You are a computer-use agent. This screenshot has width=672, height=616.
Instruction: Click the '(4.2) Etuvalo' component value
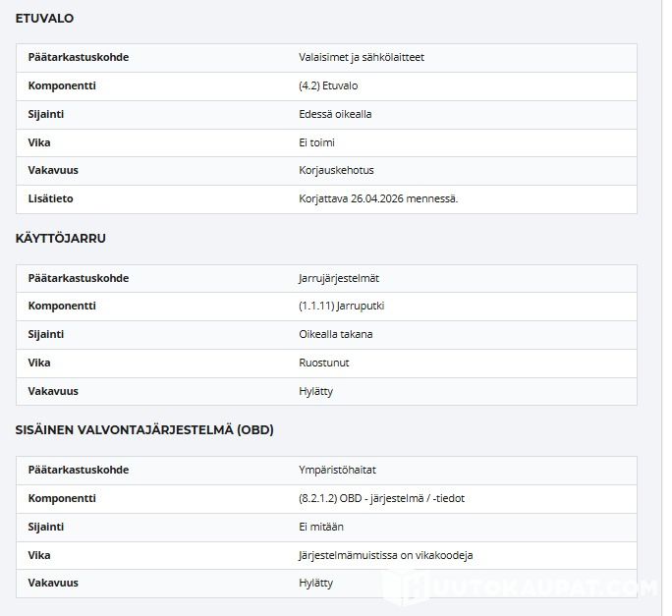pos(328,85)
